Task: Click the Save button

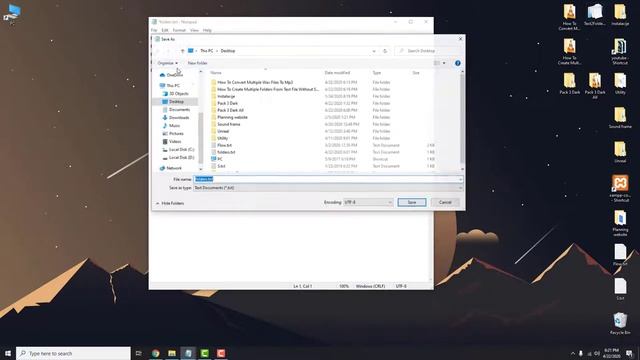Action: click(x=412, y=202)
